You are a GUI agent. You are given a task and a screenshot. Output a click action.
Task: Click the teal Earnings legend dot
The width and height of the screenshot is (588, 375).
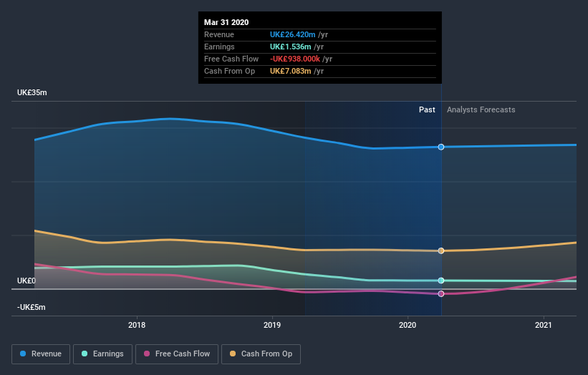tap(85, 354)
